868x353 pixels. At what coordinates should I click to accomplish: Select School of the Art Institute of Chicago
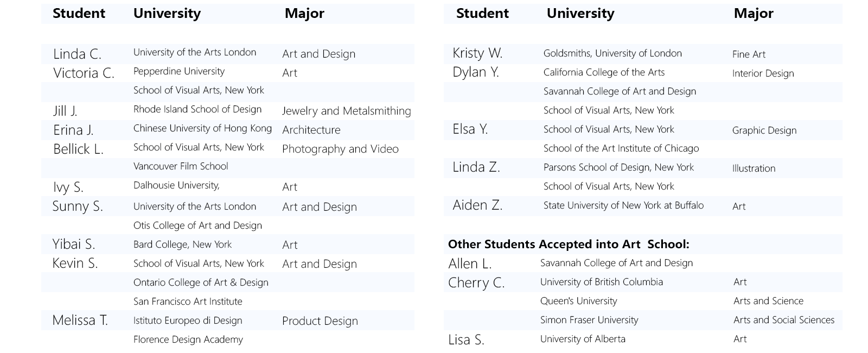point(621,148)
